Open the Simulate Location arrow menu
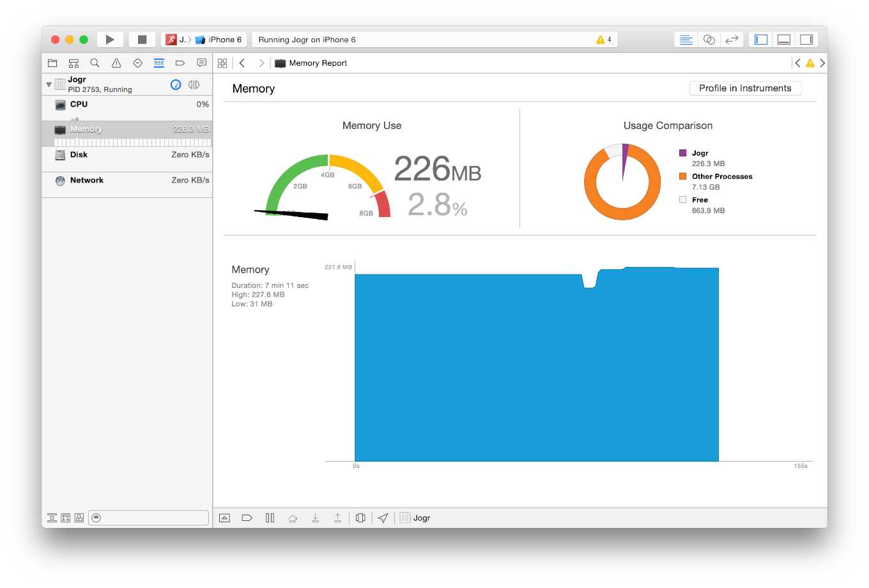Image resolution: width=869 pixels, height=588 pixels. pos(383,518)
